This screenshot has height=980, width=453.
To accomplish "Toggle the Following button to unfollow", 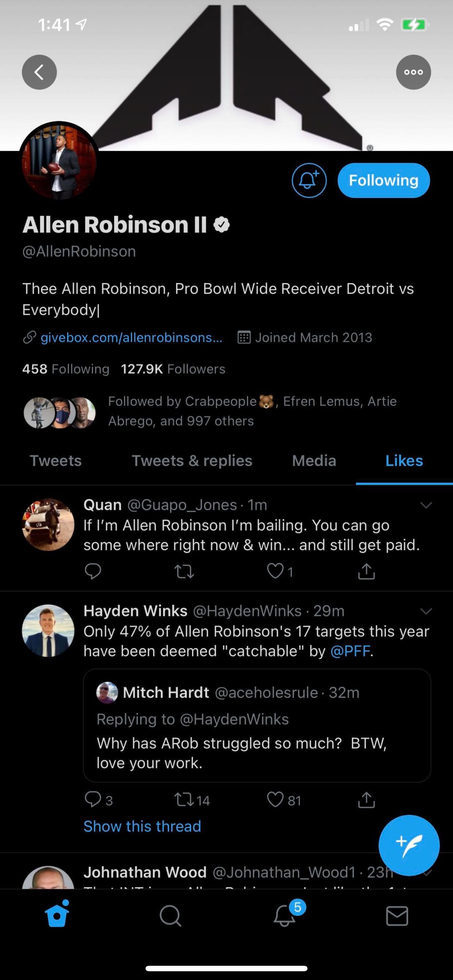I will pyautogui.click(x=383, y=180).
